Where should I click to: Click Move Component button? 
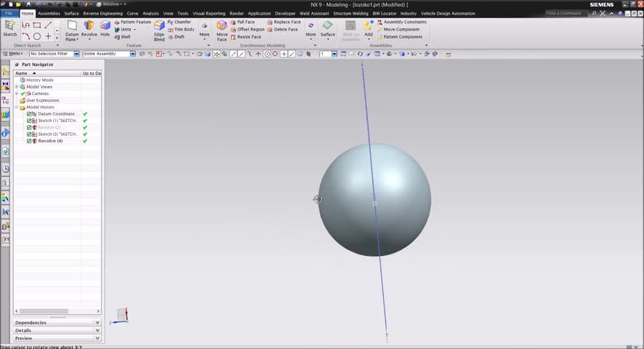[x=398, y=29]
